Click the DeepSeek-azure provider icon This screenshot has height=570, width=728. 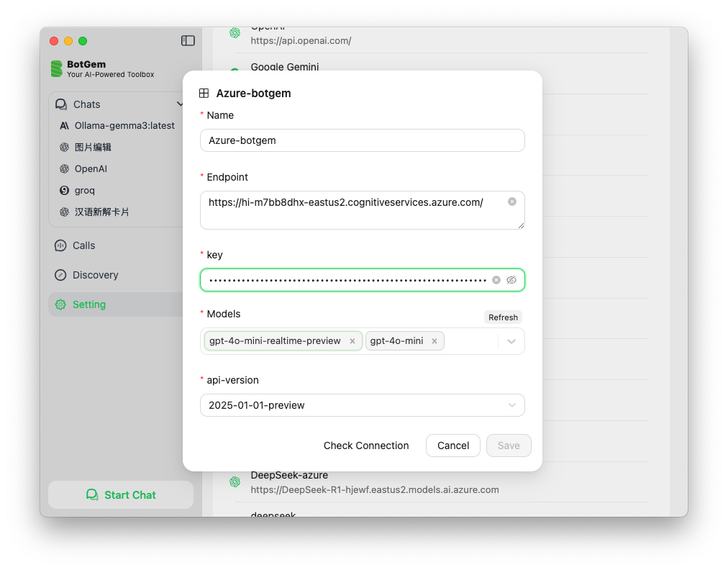tap(235, 481)
